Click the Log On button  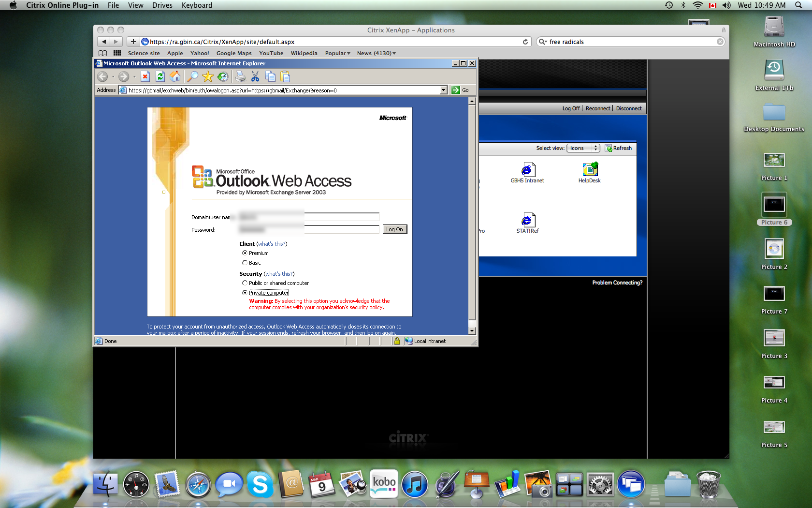[x=395, y=229]
